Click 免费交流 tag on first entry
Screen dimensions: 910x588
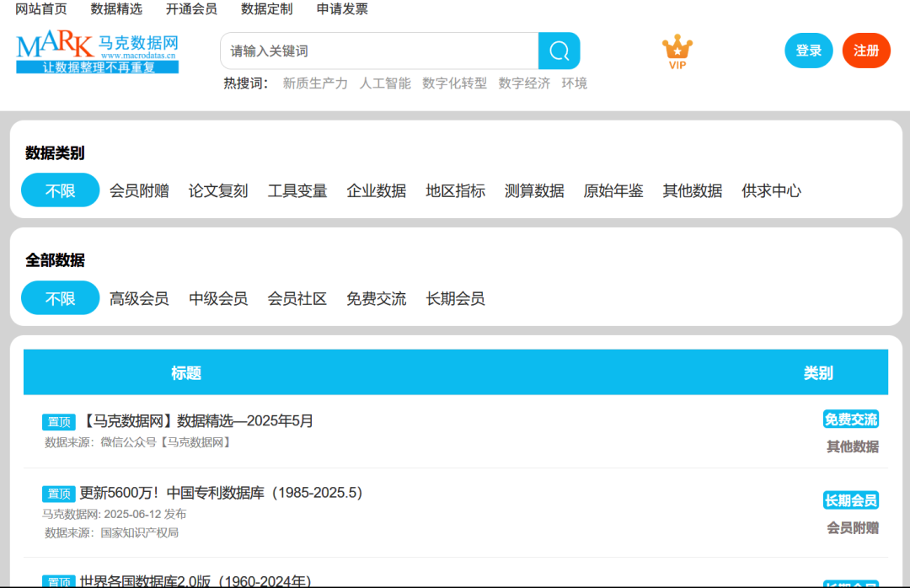[x=850, y=420]
